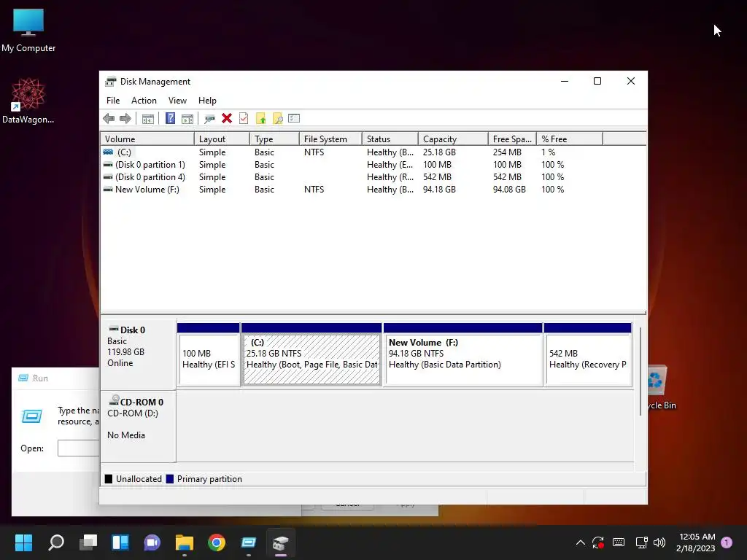Launch Google Chrome from the taskbar
This screenshot has width=747, height=560.
click(x=216, y=542)
